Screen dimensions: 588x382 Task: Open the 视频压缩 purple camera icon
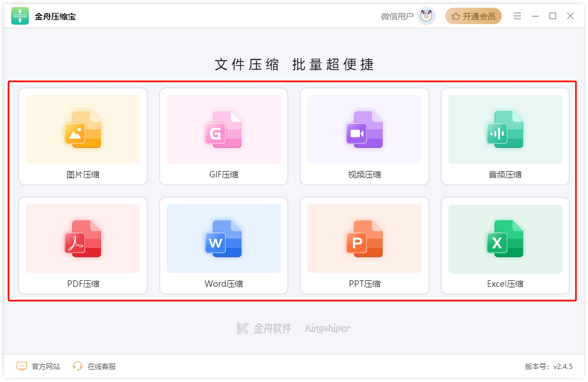(365, 129)
